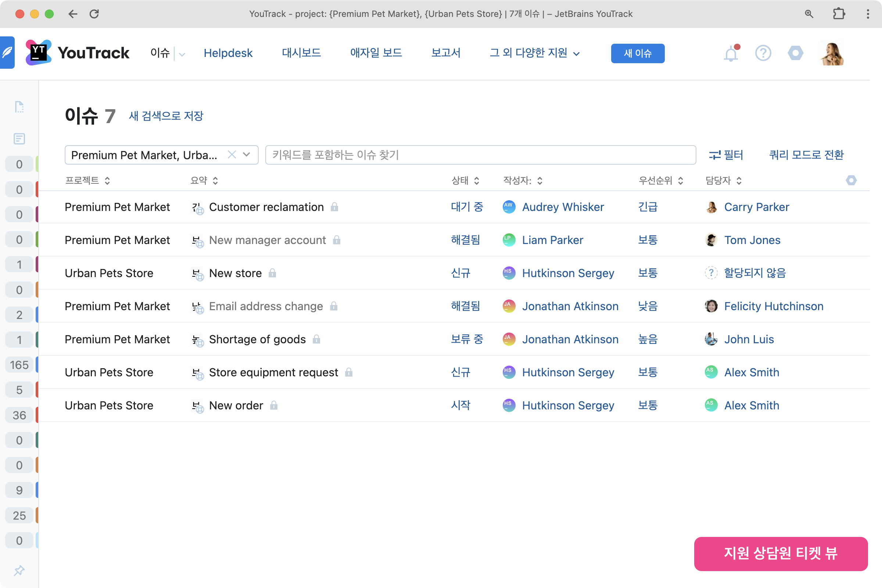The height and width of the screenshot is (588, 882).
Task: Clear the project filter with the X
Action: [x=232, y=155]
